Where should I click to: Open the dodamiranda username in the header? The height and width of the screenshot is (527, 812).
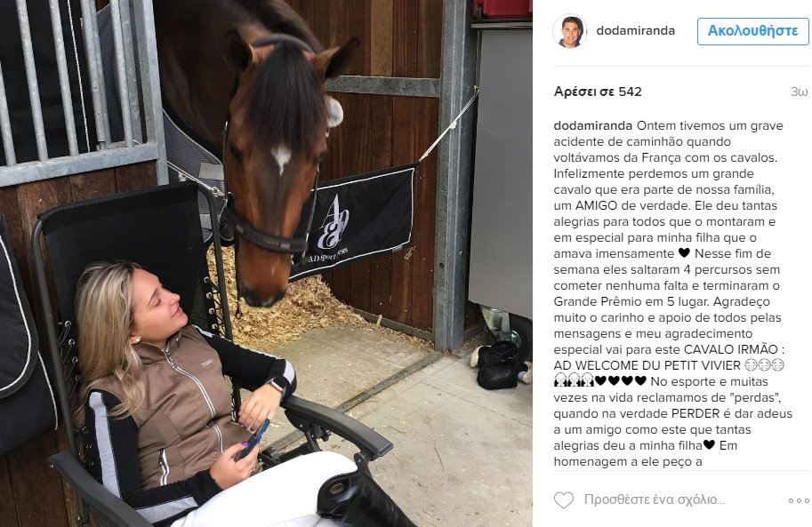[635, 31]
